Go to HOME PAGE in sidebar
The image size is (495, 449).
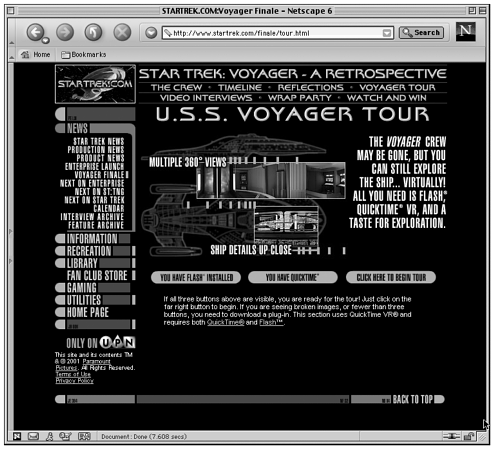[88, 312]
